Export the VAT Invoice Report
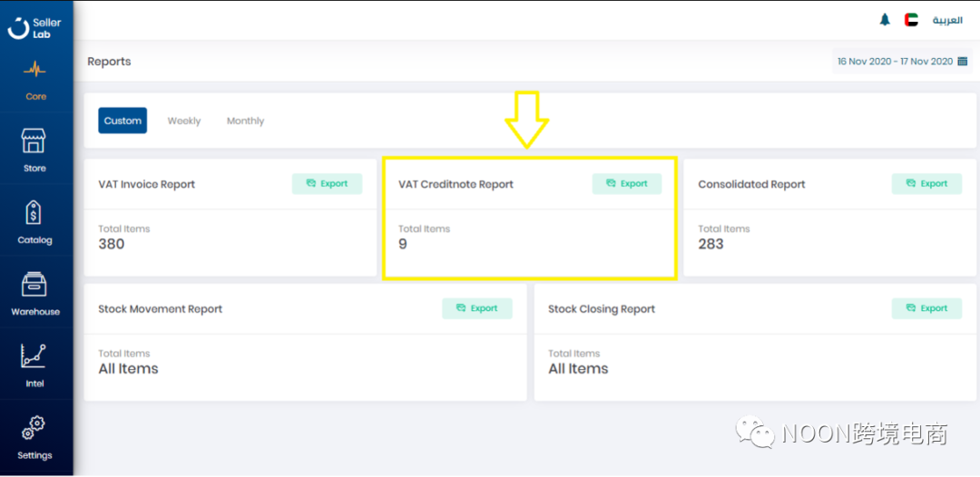This screenshot has height=477, width=980. pos(327,184)
